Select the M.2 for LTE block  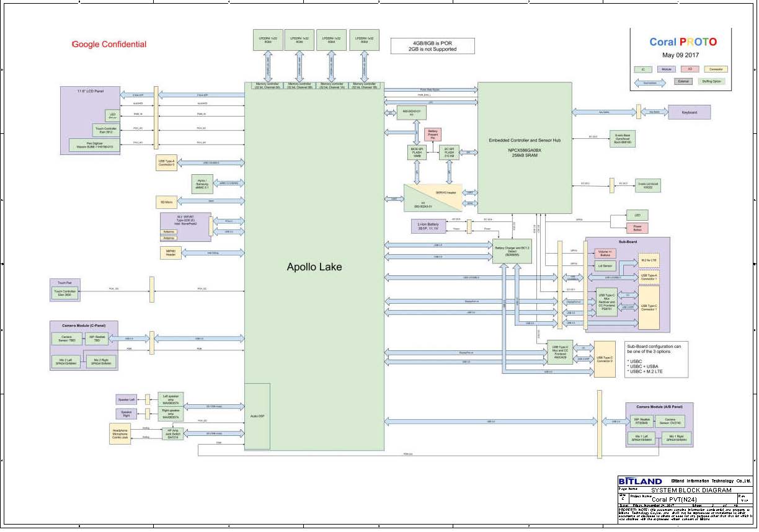(x=649, y=259)
